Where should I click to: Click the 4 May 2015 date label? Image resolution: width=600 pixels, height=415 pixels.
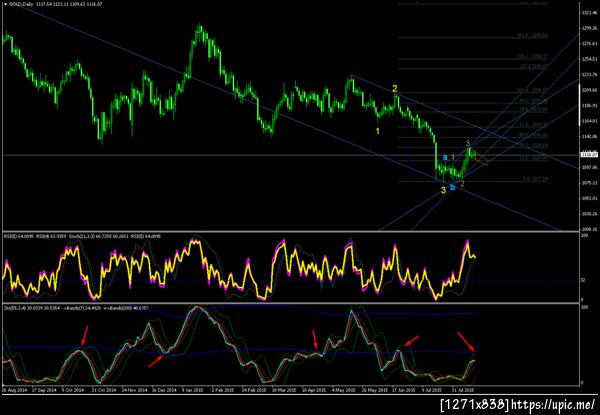pyautogui.click(x=346, y=390)
